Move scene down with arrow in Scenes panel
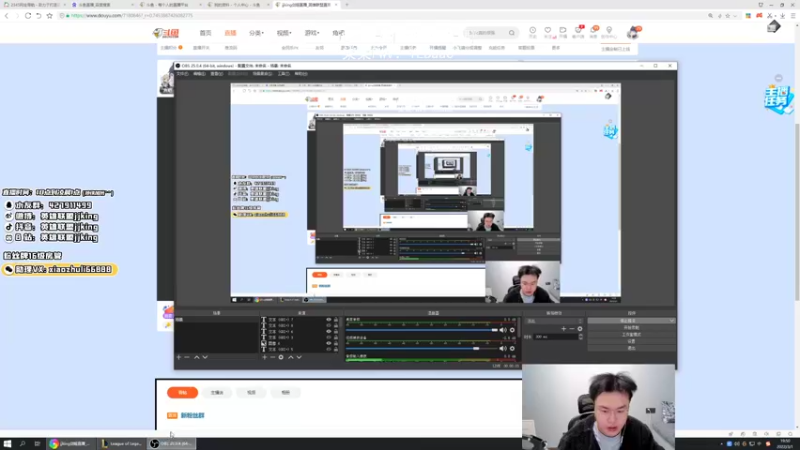The height and width of the screenshot is (450, 800). (x=205, y=357)
